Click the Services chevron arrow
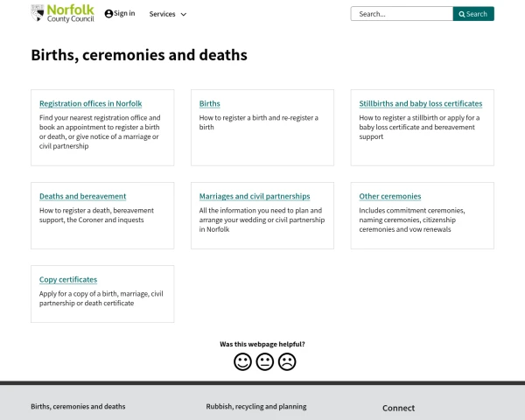Image resolution: width=525 pixels, height=420 pixels. point(183,15)
